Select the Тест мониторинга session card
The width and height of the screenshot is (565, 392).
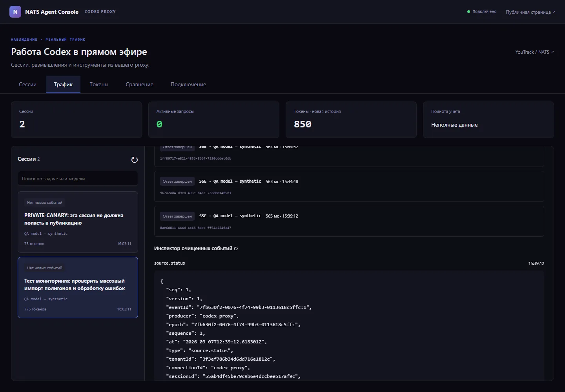[78, 287]
